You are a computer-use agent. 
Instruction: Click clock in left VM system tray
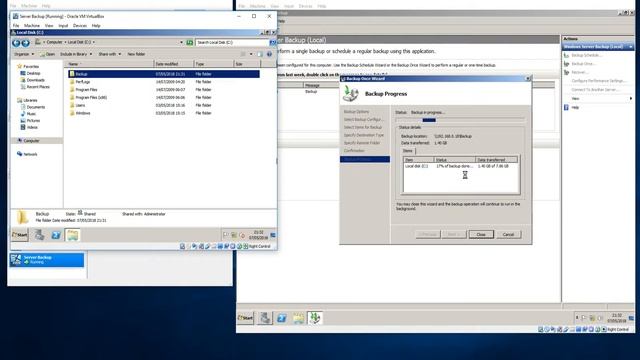coord(258,235)
